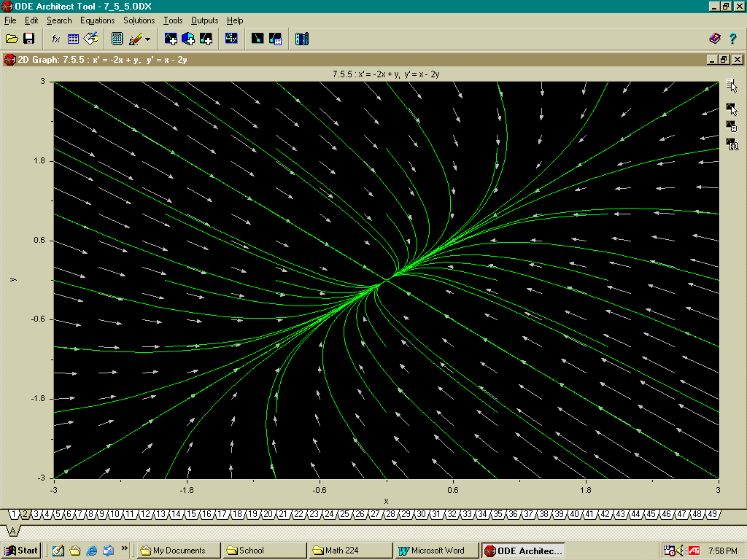Add a new 2D curve graph
The image size is (747, 560).
pos(171,39)
